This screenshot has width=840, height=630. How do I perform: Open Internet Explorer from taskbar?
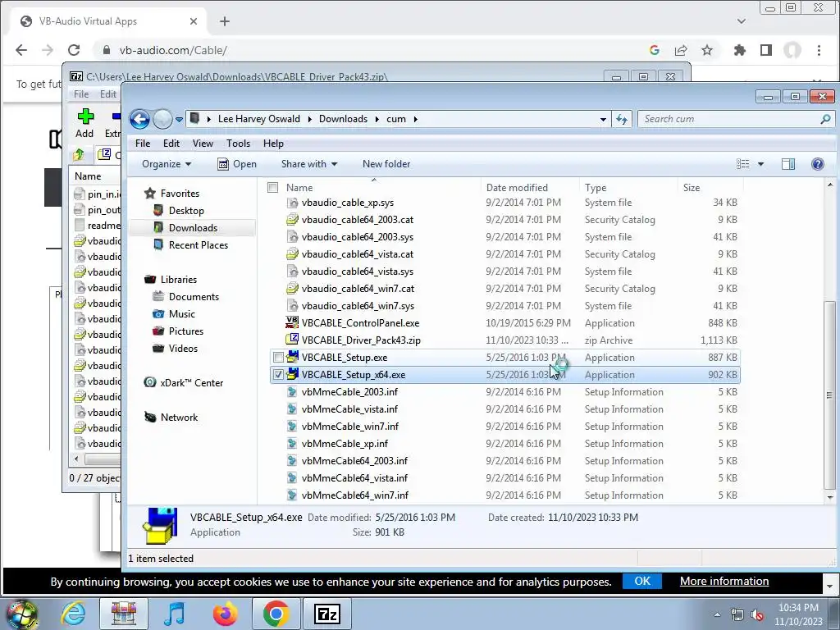[73, 614]
